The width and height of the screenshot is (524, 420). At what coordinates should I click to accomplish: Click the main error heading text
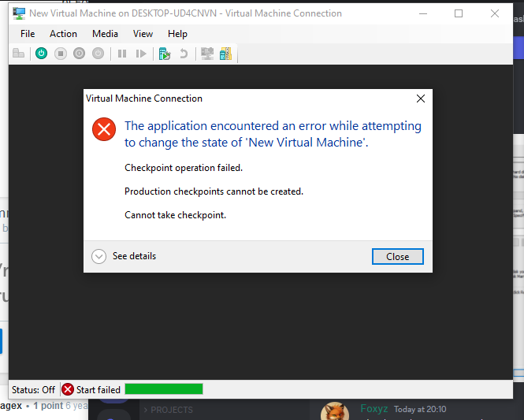[273, 134]
